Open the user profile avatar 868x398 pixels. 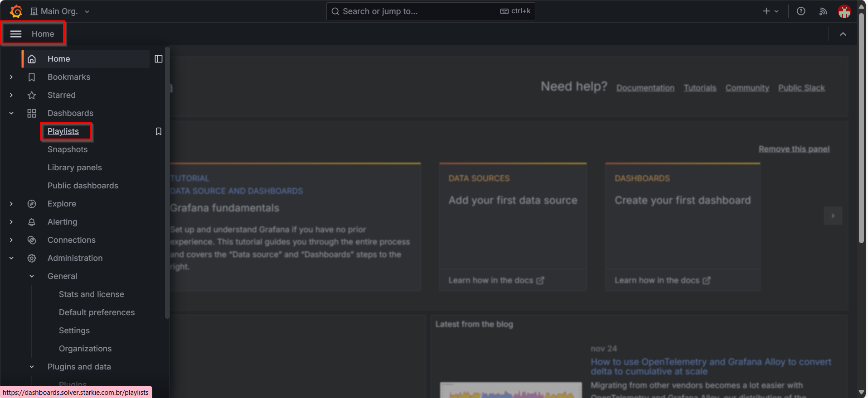tap(844, 11)
